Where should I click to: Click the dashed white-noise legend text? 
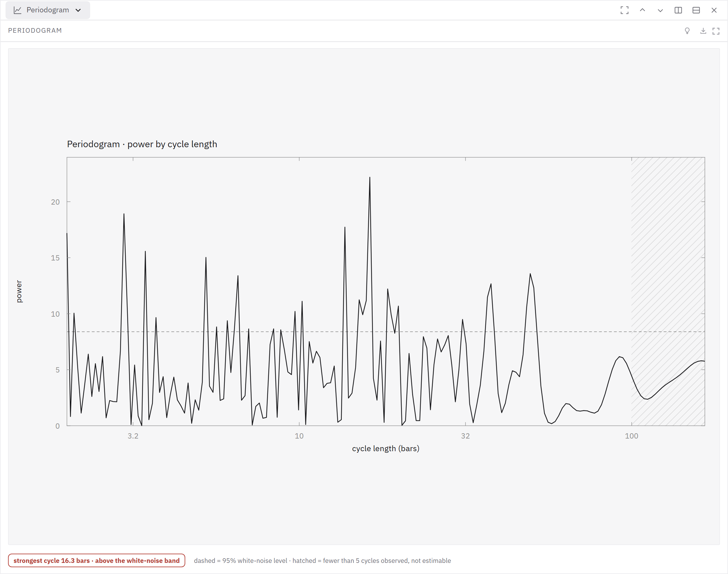[x=322, y=560]
